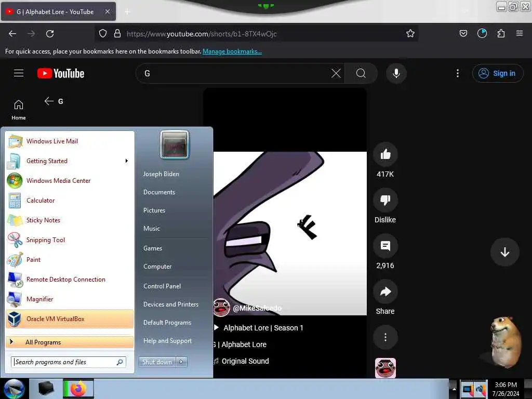Click the Windows Start orb
The height and width of the screenshot is (399, 532).
coord(14,389)
